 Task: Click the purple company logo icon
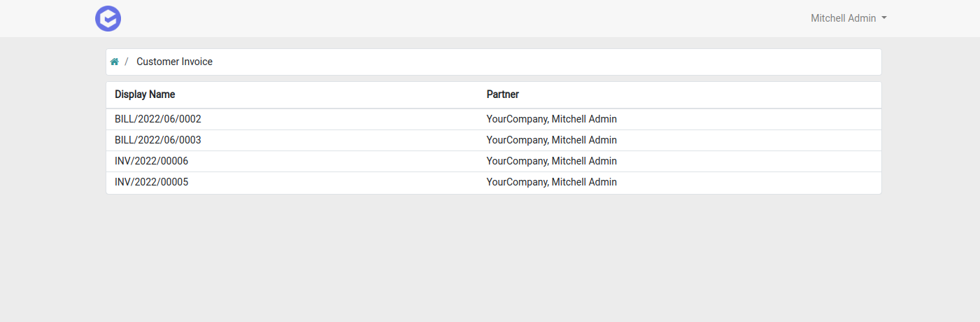pos(108,18)
